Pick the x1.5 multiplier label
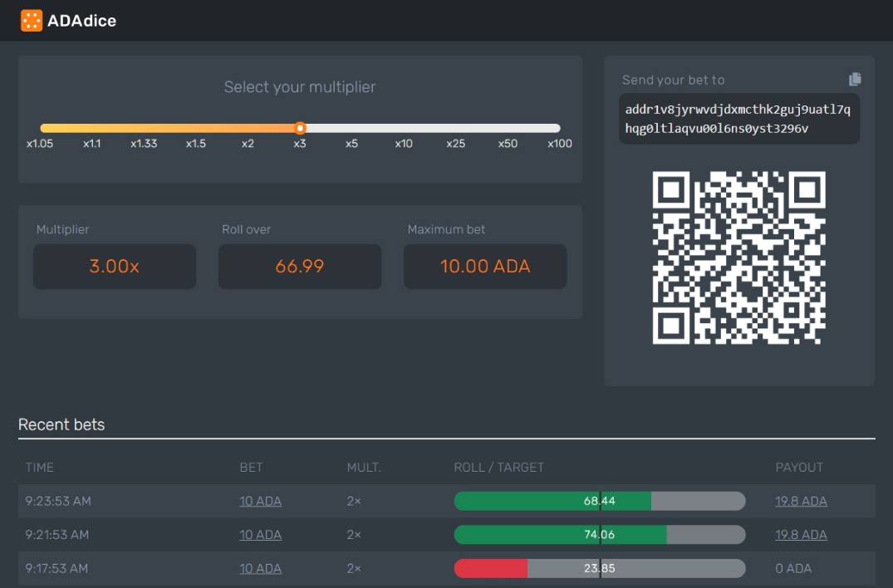The width and height of the screenshot is (893, 588). pyautogui.click(x=196, y=144)
